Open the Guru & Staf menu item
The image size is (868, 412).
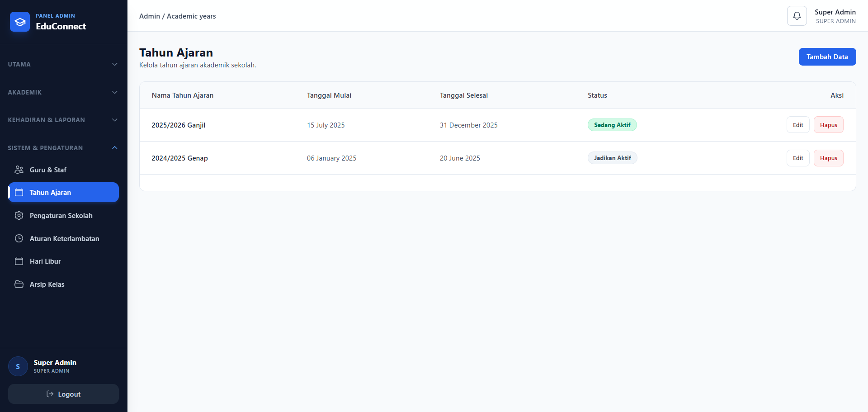[63, 170]
